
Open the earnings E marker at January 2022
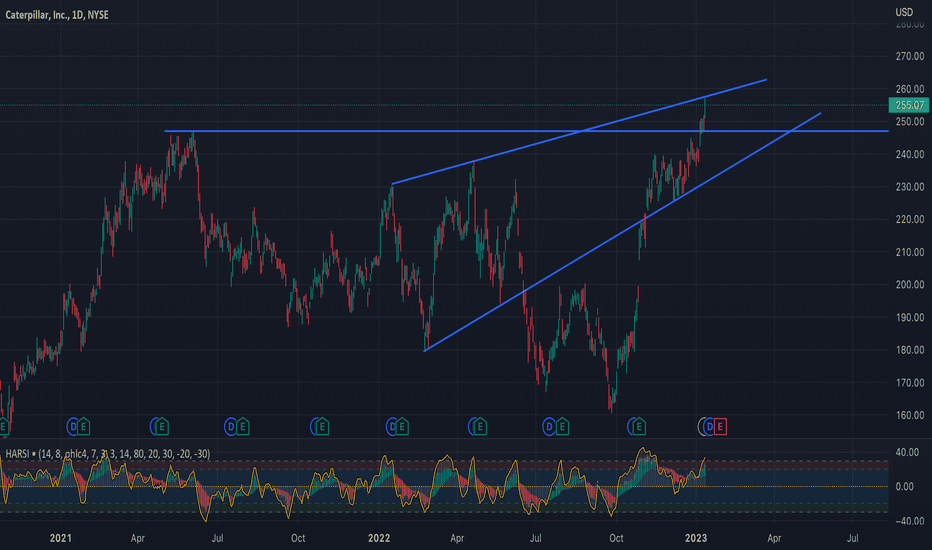coord(402,426)
